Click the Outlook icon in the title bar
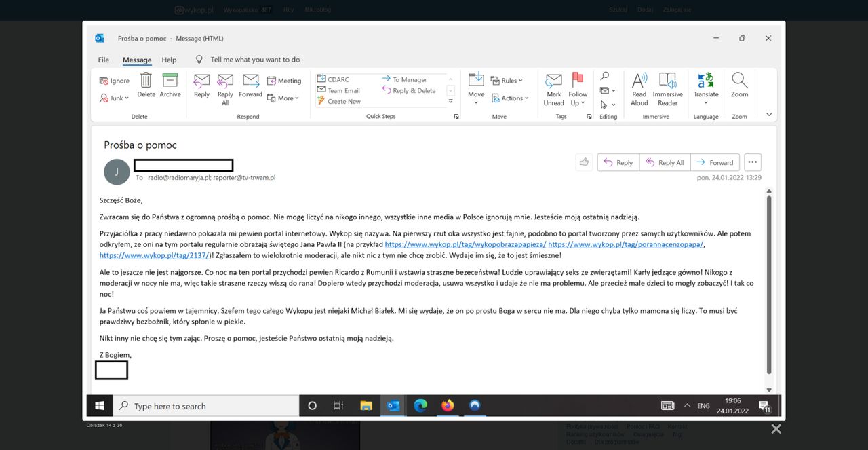Screen dimensions: 868x450 pos(100,38)
